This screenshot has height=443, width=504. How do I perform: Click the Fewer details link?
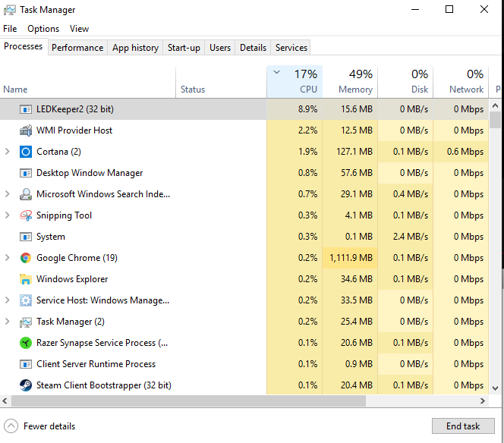(x=49, y=426)
